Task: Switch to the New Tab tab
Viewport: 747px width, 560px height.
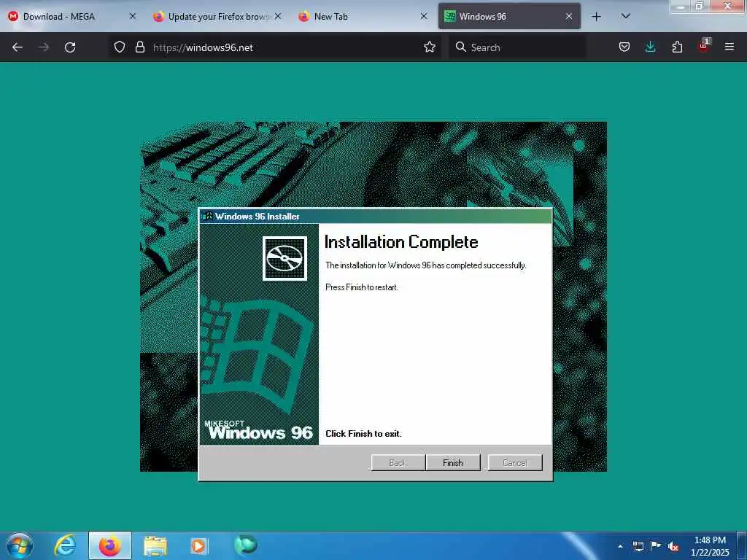Action: click(362, 17)
